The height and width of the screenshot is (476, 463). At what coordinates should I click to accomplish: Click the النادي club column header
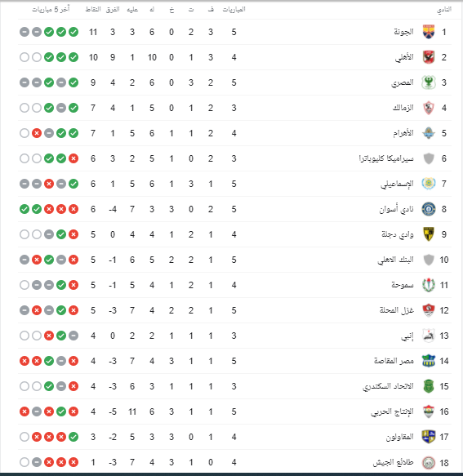pos(444,10)
